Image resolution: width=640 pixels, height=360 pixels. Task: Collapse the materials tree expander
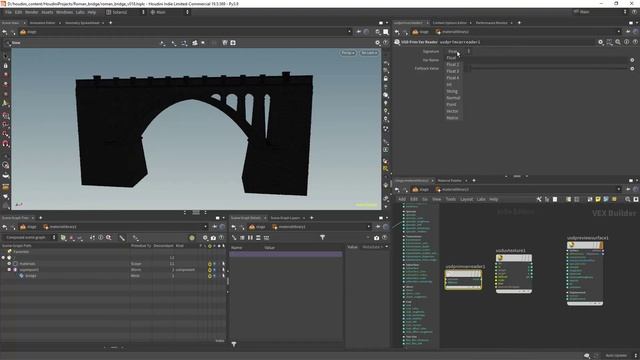point(9,264)
